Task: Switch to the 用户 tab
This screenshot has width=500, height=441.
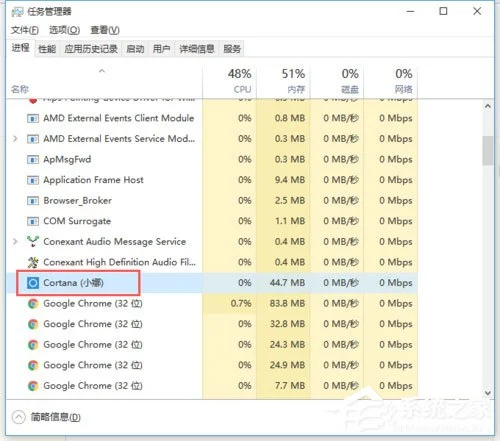Action: tap(162, 49)
